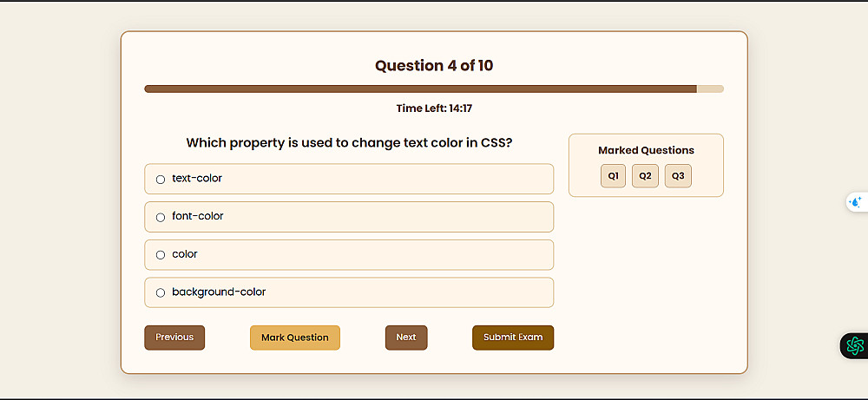Click the unfilled end of progress bar

710,89
